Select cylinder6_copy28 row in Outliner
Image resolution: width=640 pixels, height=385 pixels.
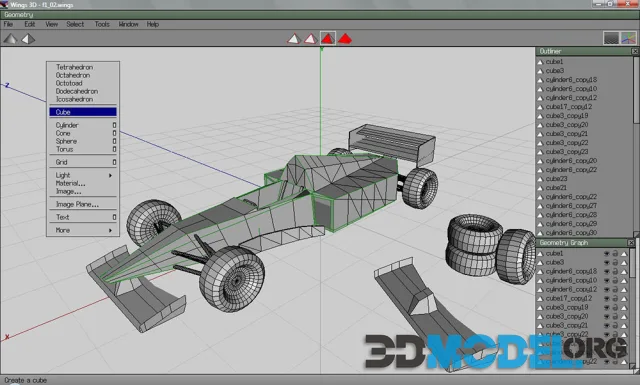click(x=584, y=215)
